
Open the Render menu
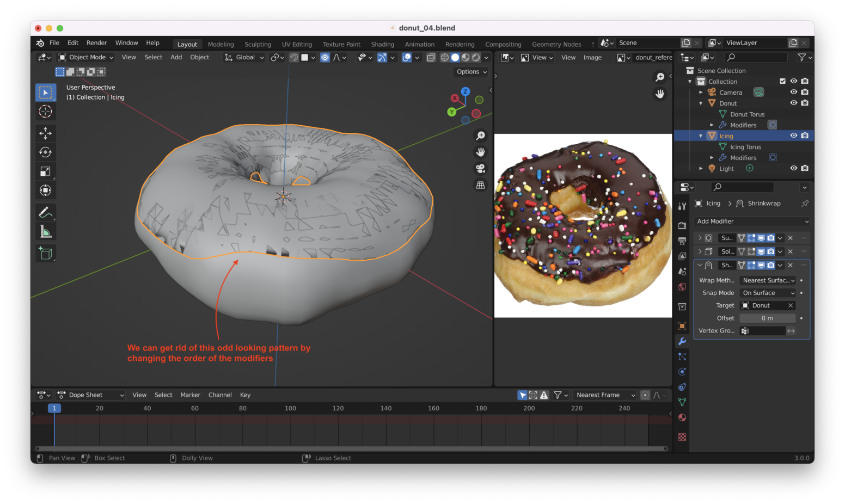click(96, 43)
